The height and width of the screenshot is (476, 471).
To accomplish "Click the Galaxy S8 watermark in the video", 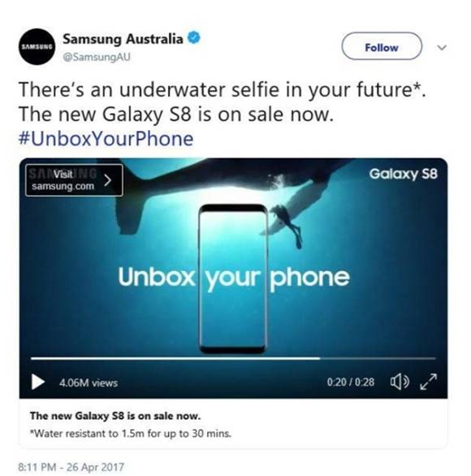I will click(403, 174).
